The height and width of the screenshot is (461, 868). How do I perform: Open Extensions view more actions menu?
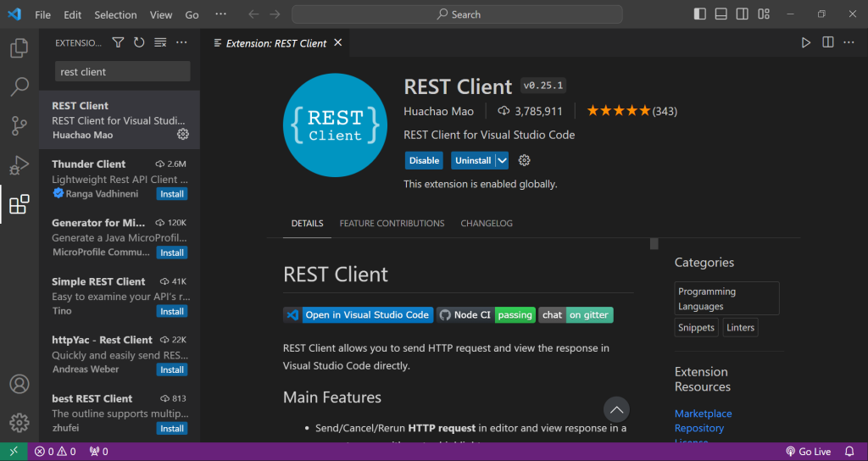181,42
